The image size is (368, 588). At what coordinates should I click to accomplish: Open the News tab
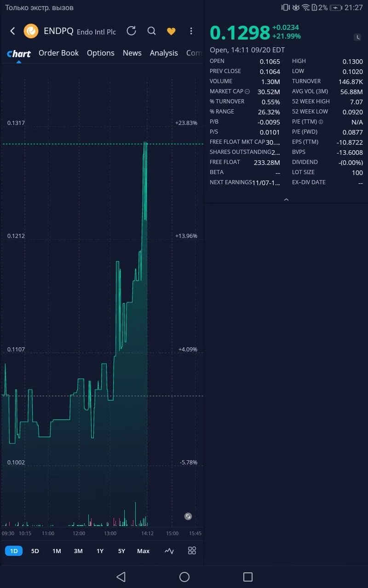[x=132, y=53]
